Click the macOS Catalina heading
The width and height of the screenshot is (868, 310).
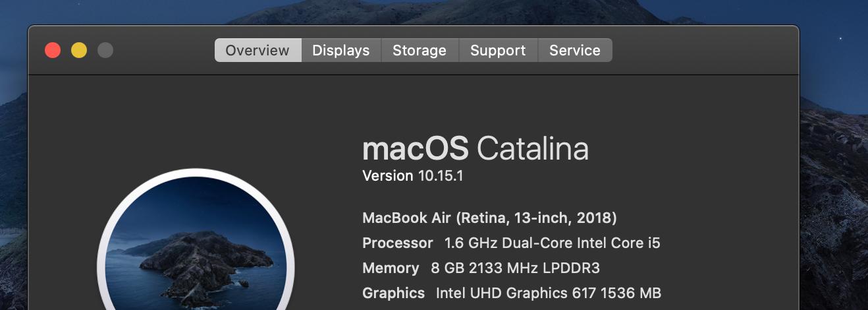(475, 149)
